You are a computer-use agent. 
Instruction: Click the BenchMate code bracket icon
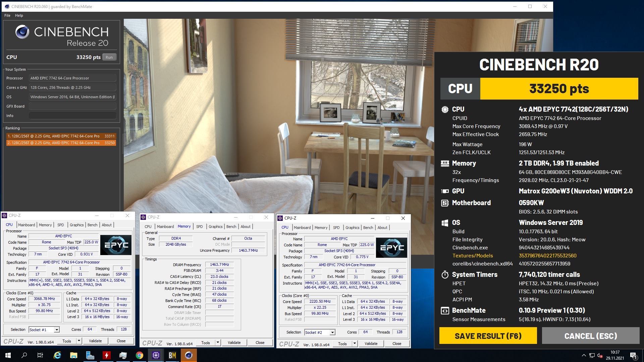coord(445,311)
